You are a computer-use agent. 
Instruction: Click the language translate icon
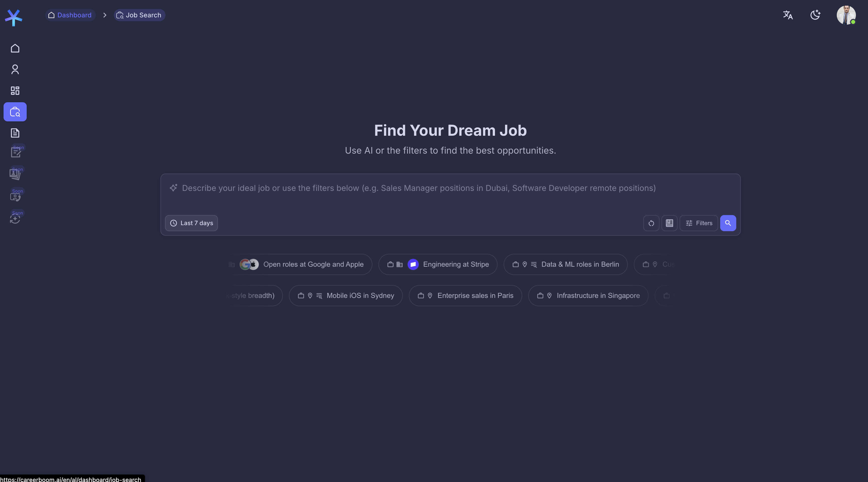[x=787, y=15]
